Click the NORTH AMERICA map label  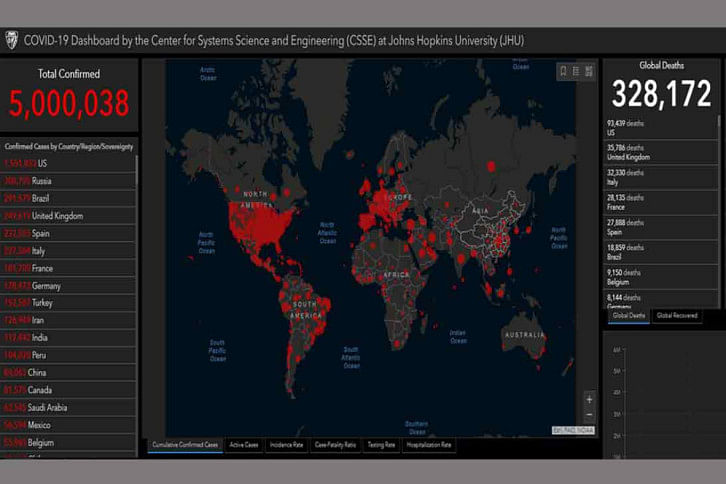point(256,199)
